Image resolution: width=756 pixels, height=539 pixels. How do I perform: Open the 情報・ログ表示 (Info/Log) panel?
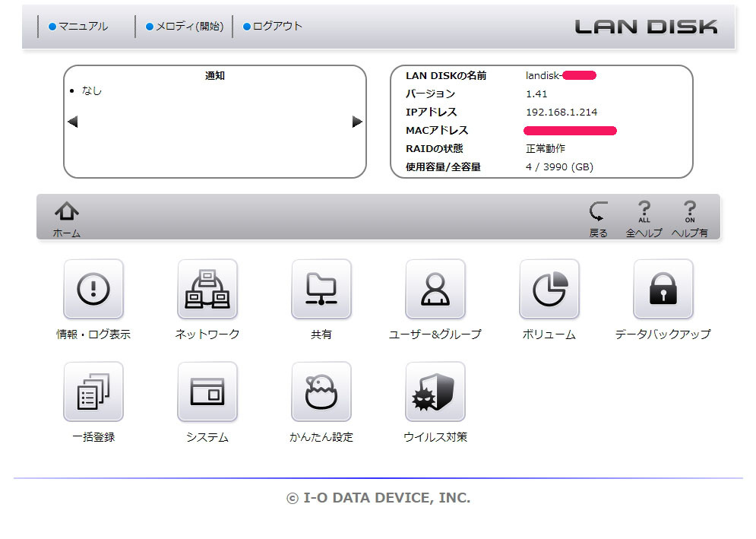click(93, 289)
